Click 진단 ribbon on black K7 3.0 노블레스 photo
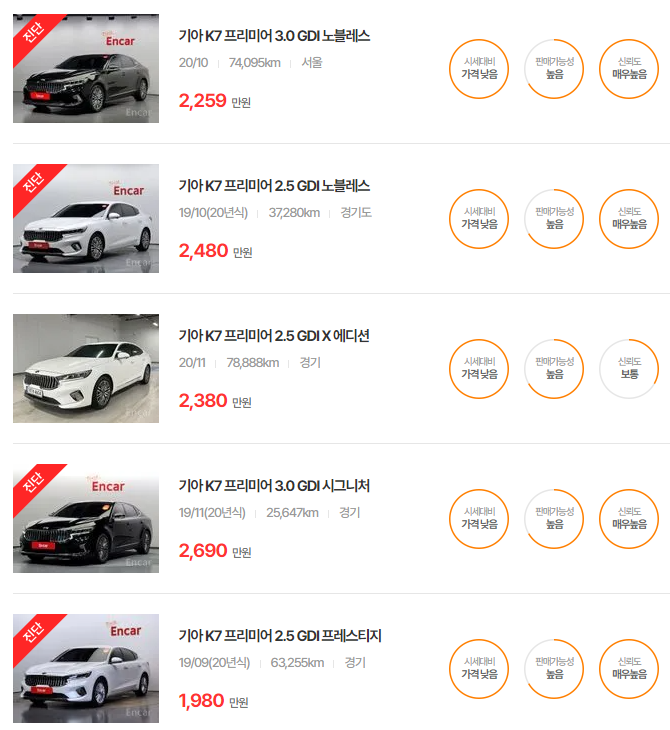 click(x=33, y=34)
